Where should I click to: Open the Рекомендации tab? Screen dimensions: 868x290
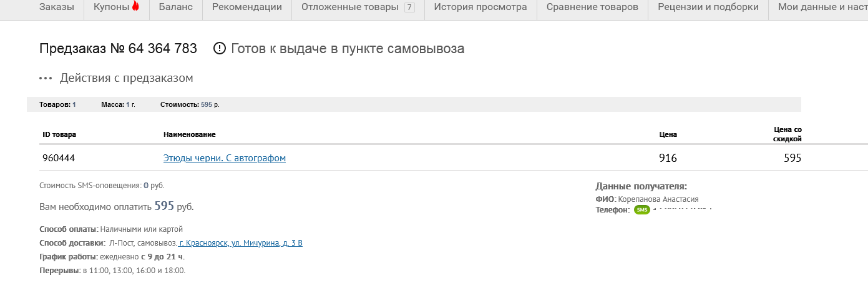tap(247, 7)
